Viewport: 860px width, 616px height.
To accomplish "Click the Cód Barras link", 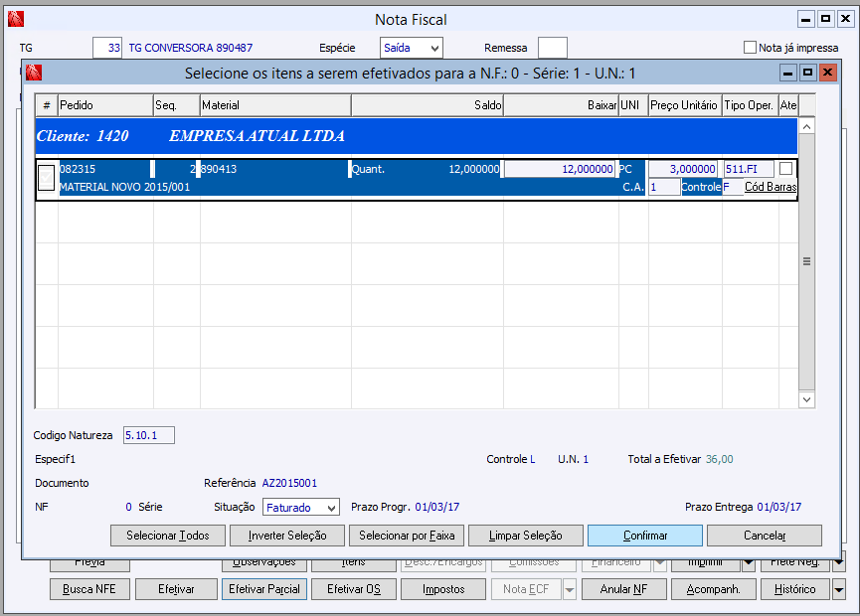I will (771, 187).
